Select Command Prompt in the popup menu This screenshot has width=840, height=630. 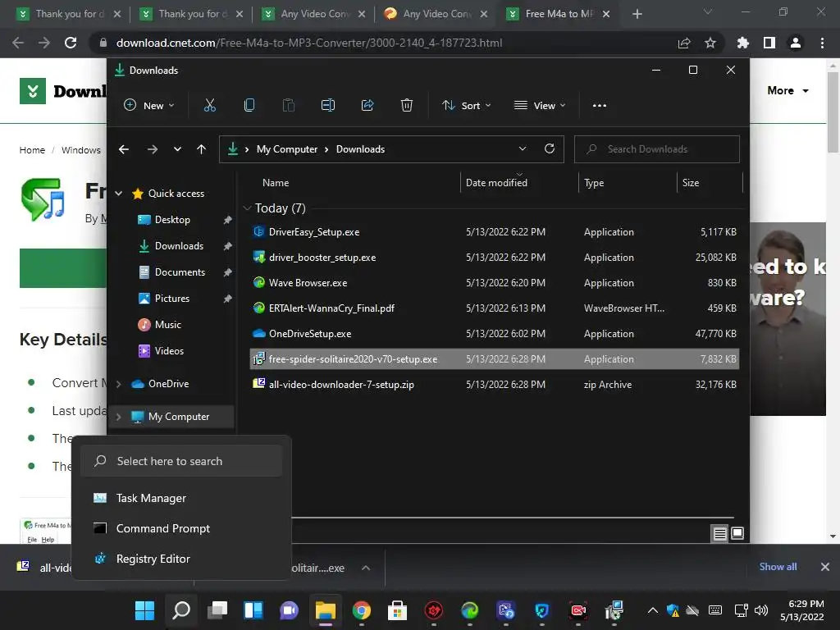point(181,529)
